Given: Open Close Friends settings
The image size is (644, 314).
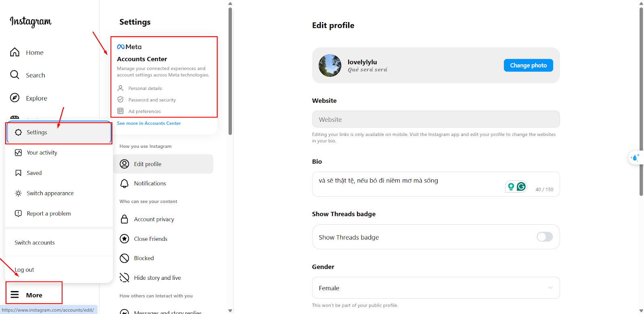Looking at the screenshot, I should coord(163,238).
